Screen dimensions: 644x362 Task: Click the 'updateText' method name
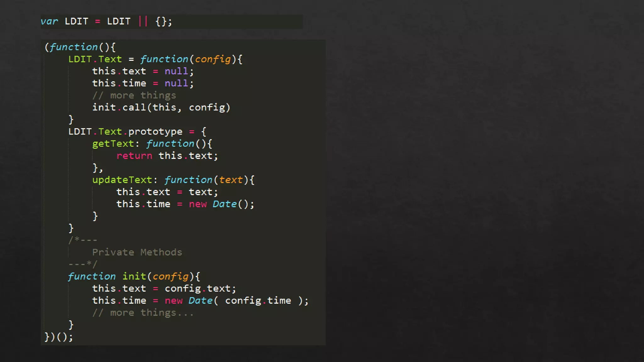[x=122, y=180]
